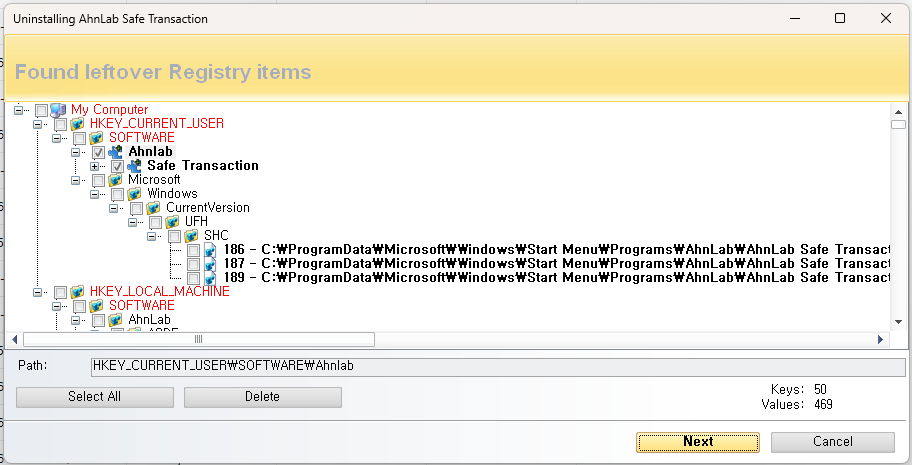The width and height of the screenshot is (912, 465).
Task: Click the Select All button
Action: (x=95, y=397)
